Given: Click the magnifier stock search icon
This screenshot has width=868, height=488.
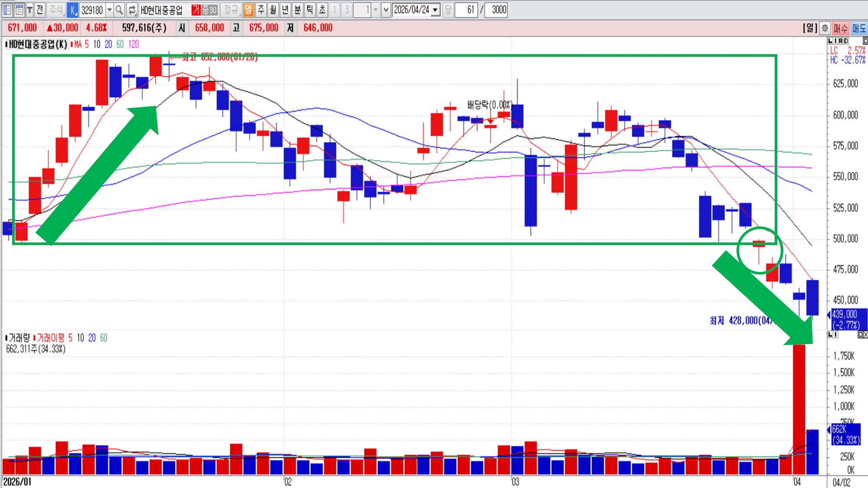Looking at the screenshot, I should [119, 10].
